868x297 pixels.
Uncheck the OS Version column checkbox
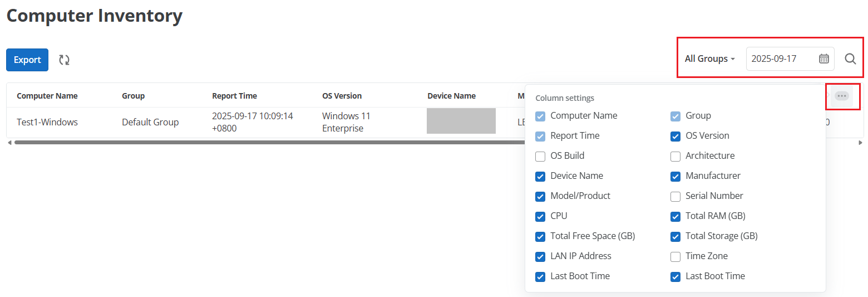coord(675,136)
